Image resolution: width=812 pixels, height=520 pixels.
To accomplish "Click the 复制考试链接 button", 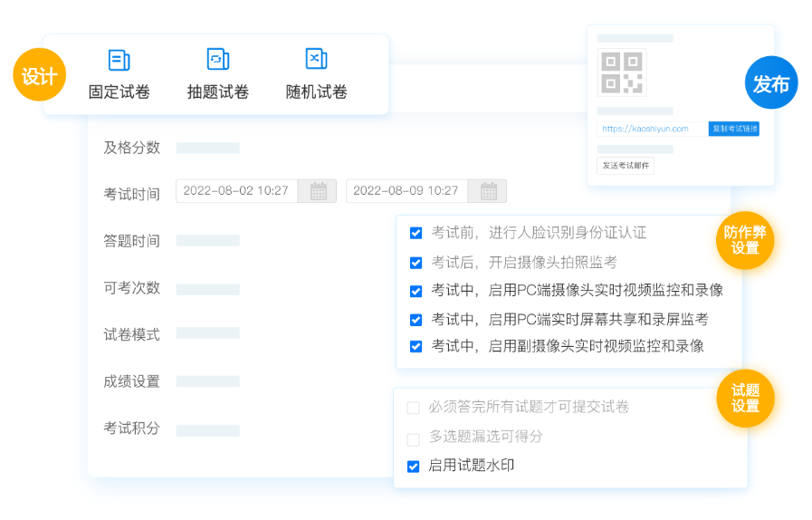I will (x=733, y=129).
